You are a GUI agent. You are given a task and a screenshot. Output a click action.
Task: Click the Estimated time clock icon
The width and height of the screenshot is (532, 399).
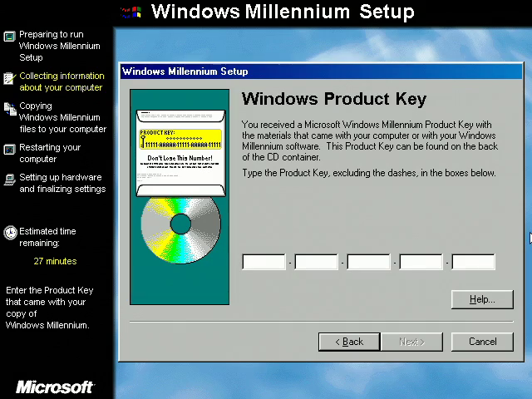(x=10, y=233)
